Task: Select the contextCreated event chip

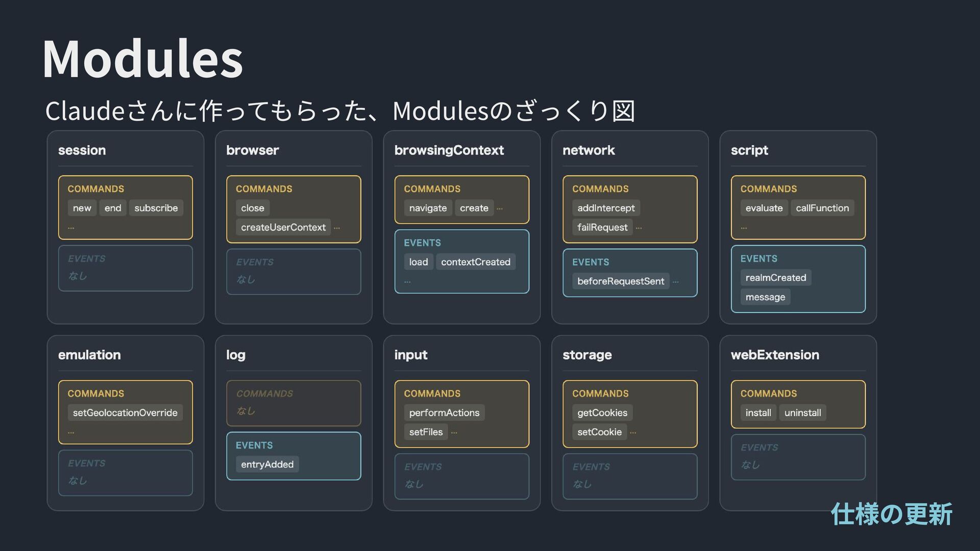Action: coord(475,262)
